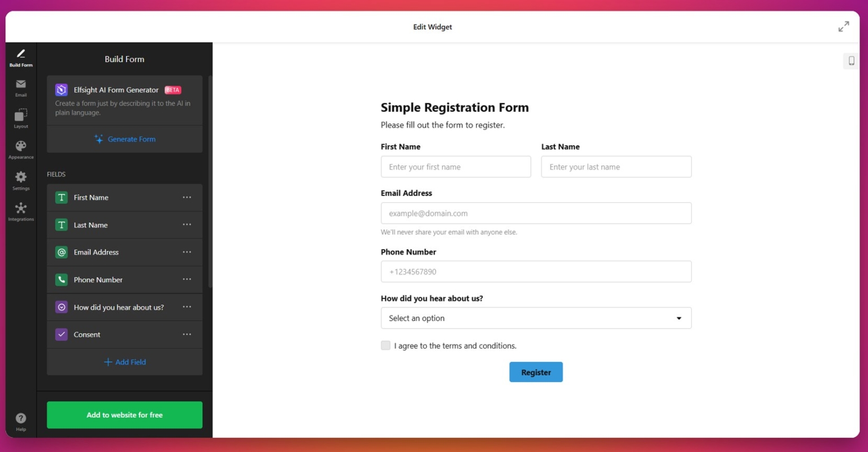Switch to mobile preview mode
The image size is (868, 452).
852,60
